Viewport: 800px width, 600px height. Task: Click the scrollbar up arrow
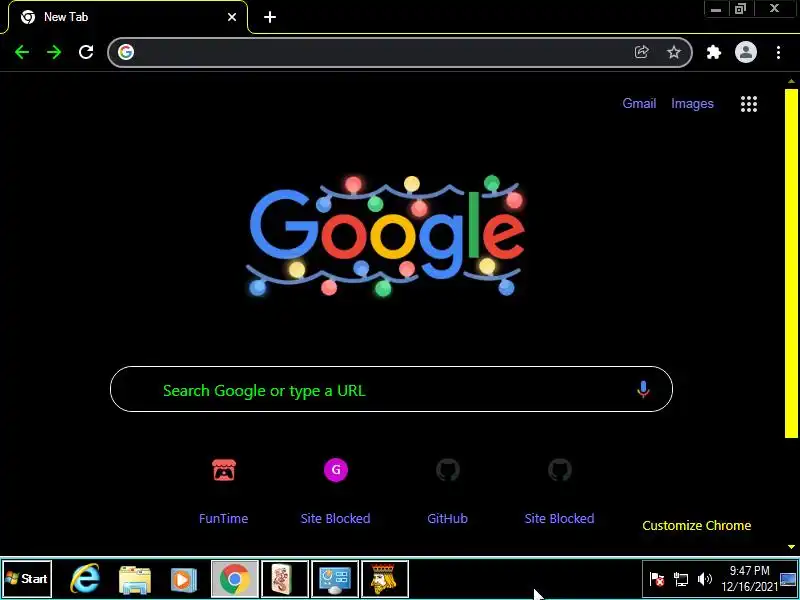[x=791, y=81]
